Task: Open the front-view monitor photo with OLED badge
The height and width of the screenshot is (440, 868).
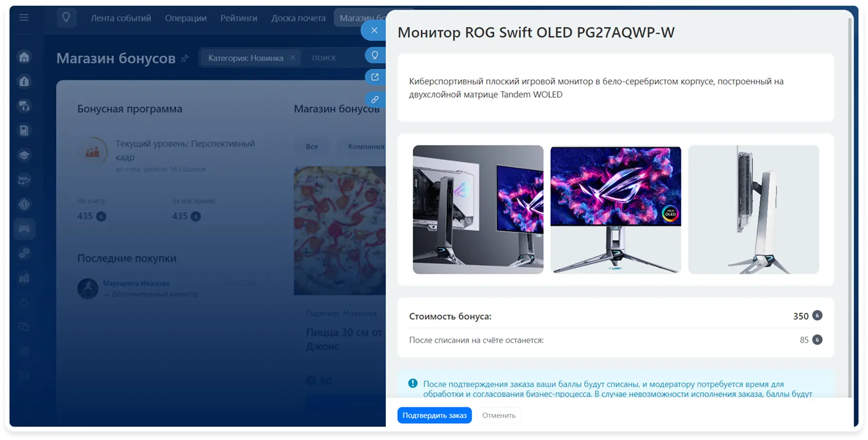Action: [616, 209]
